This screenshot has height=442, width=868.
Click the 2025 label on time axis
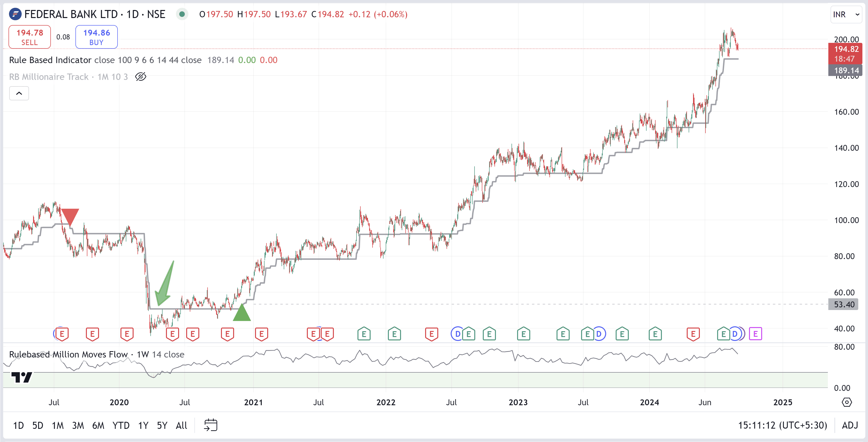click(x=782, y=402)
